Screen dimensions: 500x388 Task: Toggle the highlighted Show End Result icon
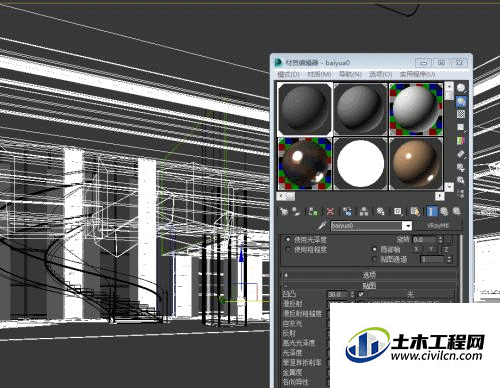point(432,211)
